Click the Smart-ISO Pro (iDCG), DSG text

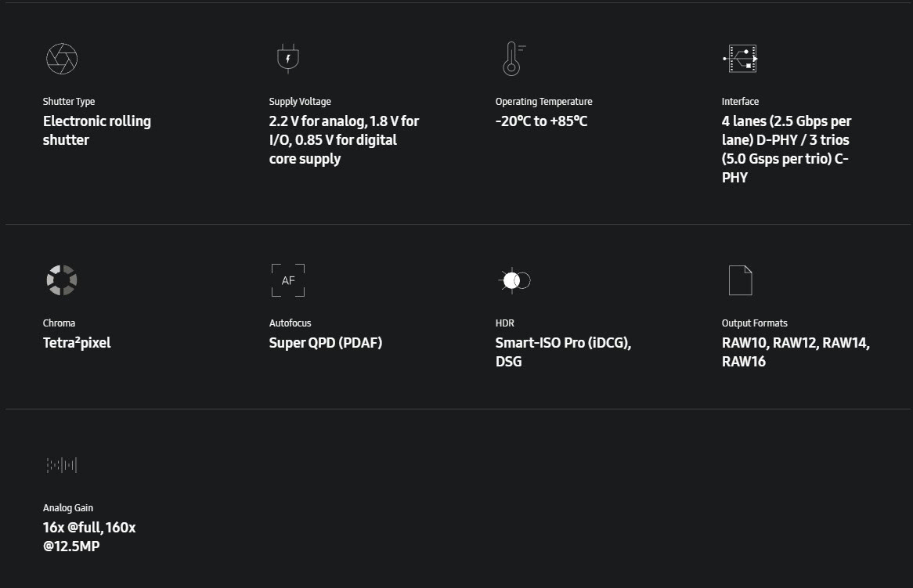point(563,352)
